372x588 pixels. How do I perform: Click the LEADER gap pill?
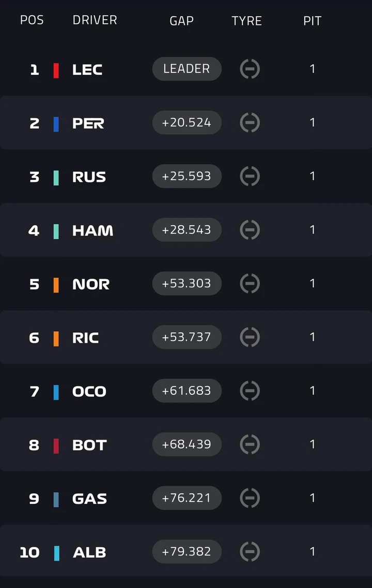tap(187, 69)
